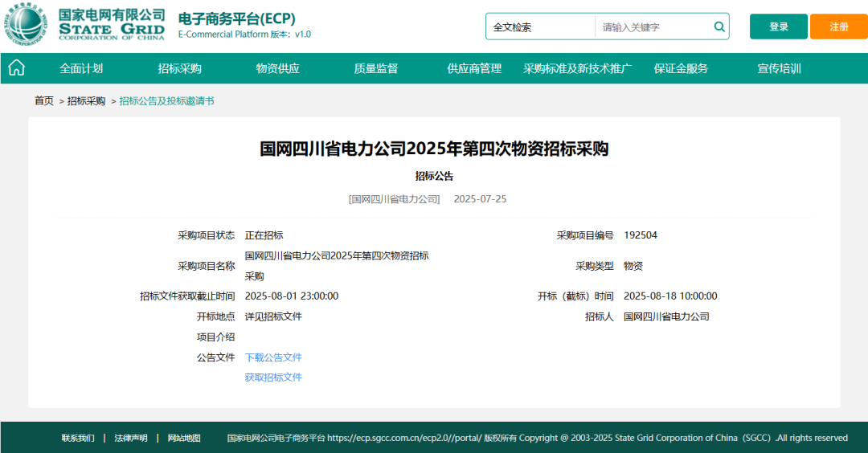Image resolution: width=868 pixels, height=453 pixels.
Task: Click the 招标公告 subtitle
Action: 434,176
